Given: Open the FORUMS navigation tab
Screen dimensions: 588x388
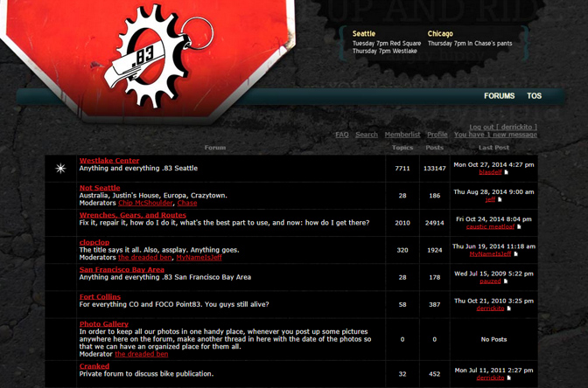Looking at the screenshot, I should 499,96.
